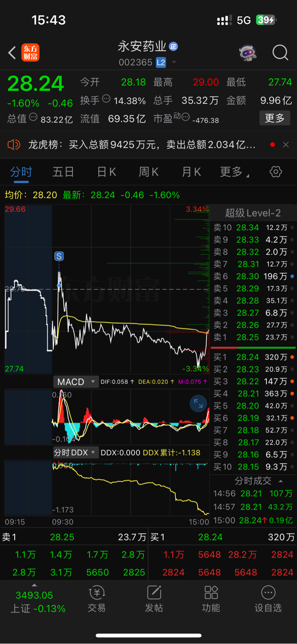The image size is (297, 644).
Task: Open the robot assistant avatar
Action: (248, 53)
